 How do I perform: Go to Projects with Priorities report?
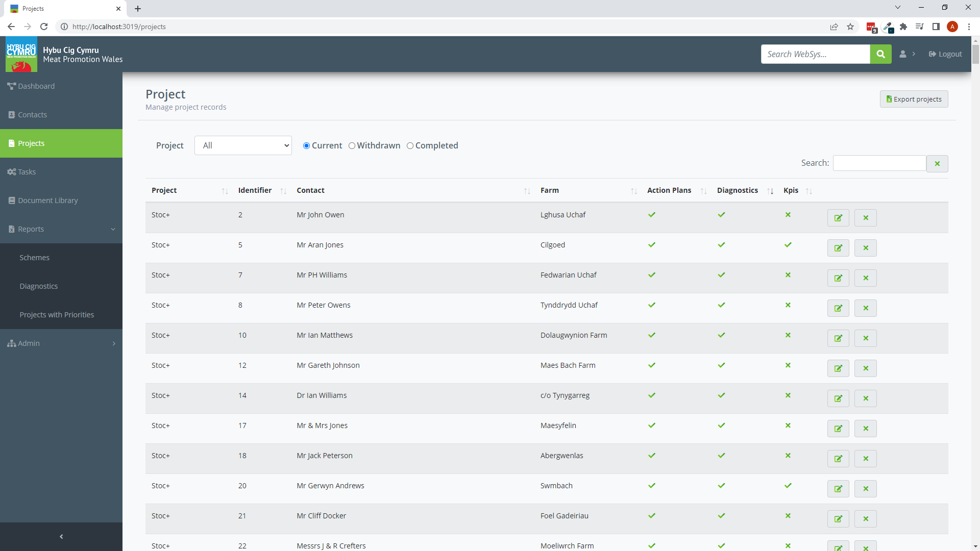[57, 315]
